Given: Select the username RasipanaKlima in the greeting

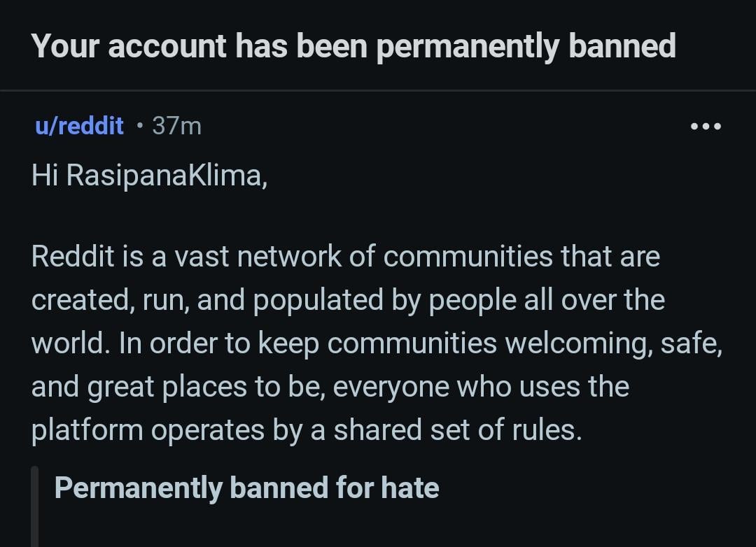Looking at the screenshot, I should click(165, 176).
